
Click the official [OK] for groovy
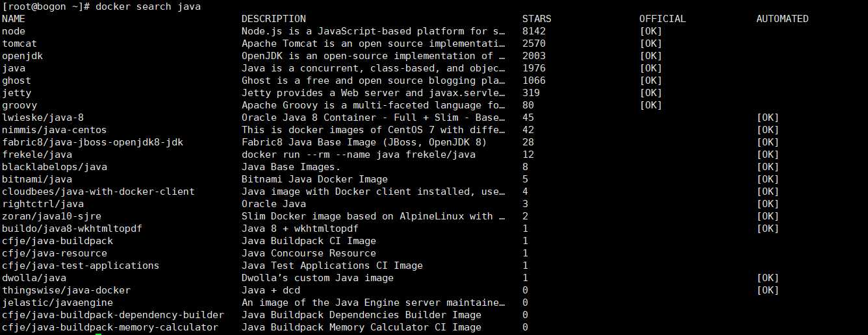coord(651,105)
